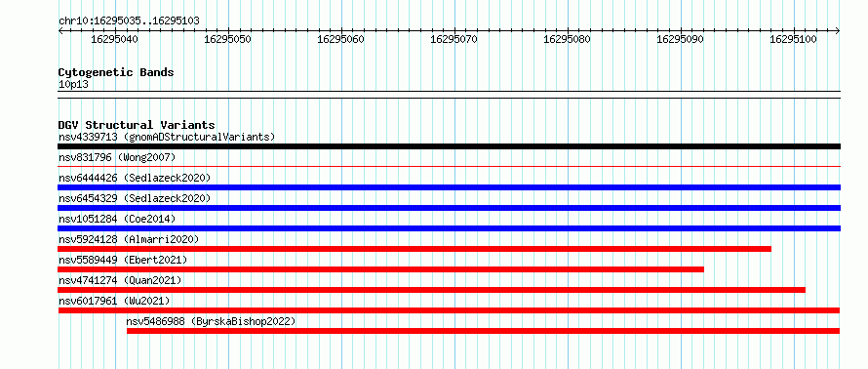The height and width of the screenshot is (369, 868).
Task: Select the blue nsv6454329 Sedlazeck2020 bar
Action: tap(449, 208)
